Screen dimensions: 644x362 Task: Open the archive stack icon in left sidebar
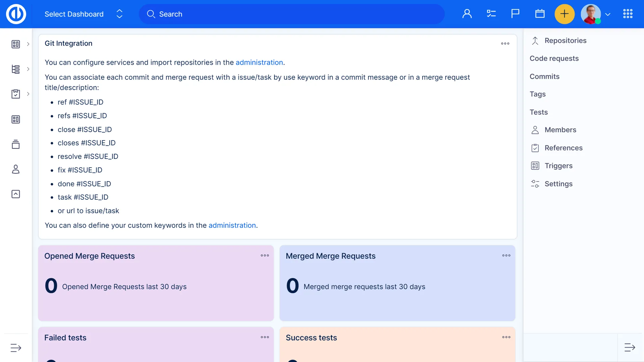(16, 144)
